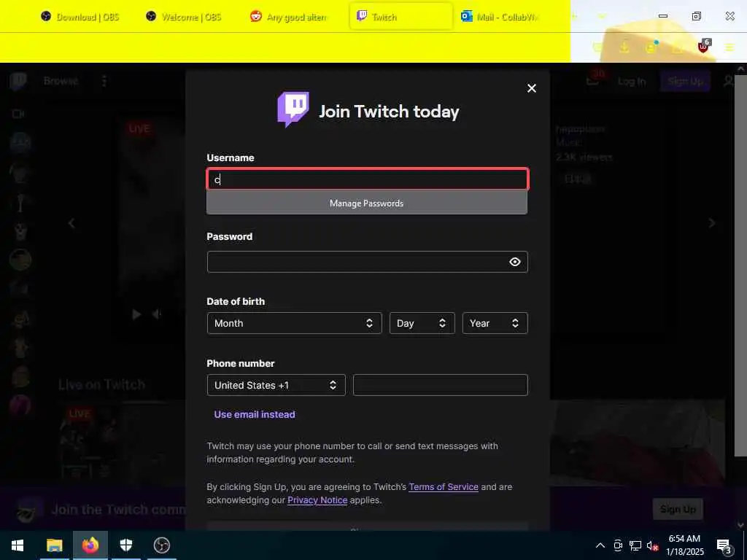747x560 pixels.
Task: Click Manage Passwords suggestion
Action: coord(367,203)
